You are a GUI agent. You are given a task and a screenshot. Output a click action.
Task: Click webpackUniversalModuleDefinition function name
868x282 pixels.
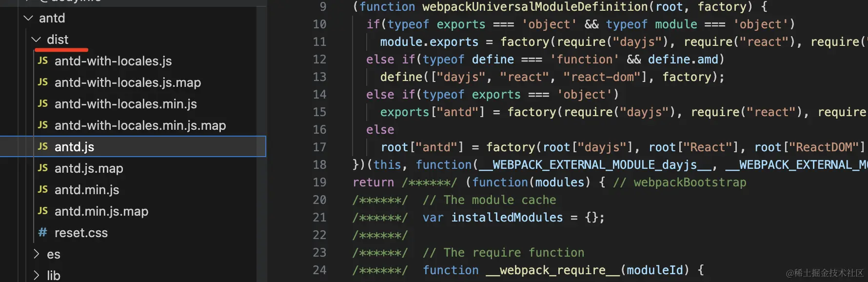pos(535,7)
